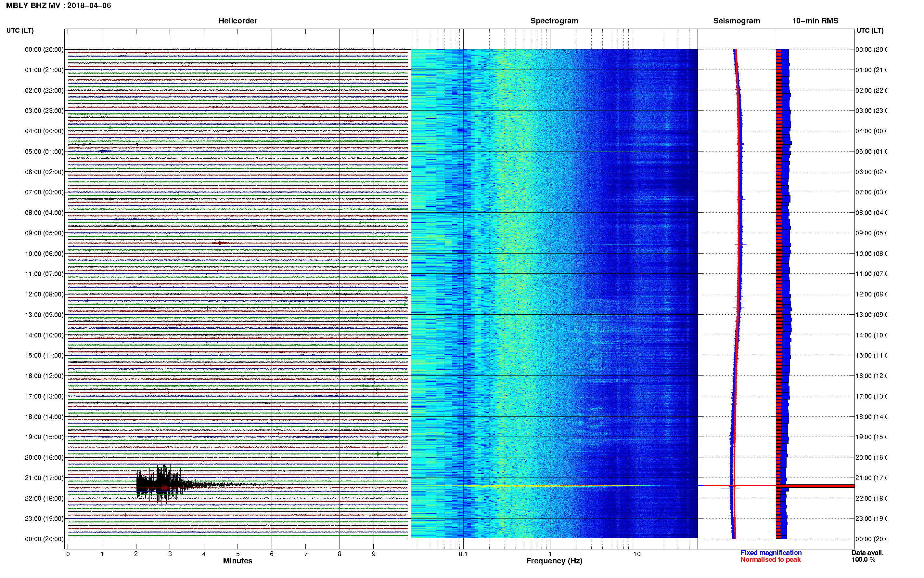This screenshot has width=924, height=578.
Task: Click the left "21:00 (17:00)" time label
Action: coord(44,478)
